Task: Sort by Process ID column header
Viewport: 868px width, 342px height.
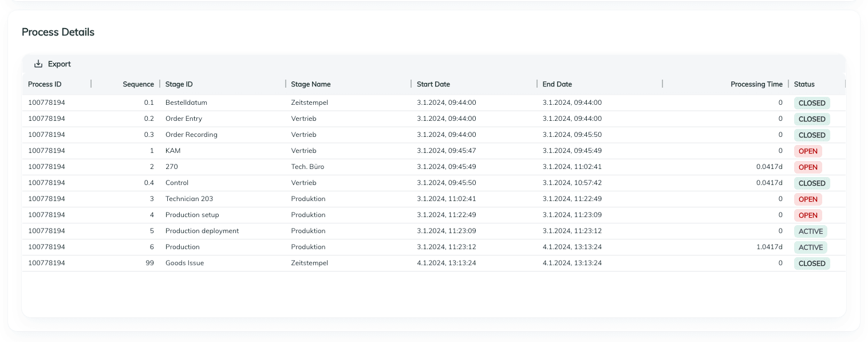Action: coord(45,84)
